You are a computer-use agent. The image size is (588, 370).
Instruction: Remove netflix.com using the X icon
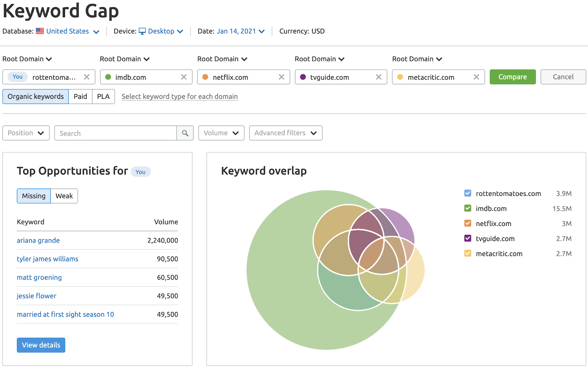click(282, 77)
